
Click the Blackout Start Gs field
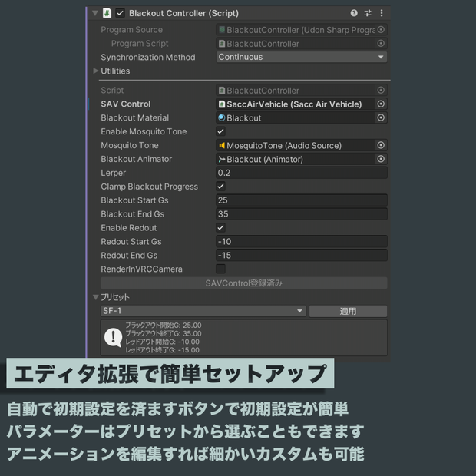(302, 200)
